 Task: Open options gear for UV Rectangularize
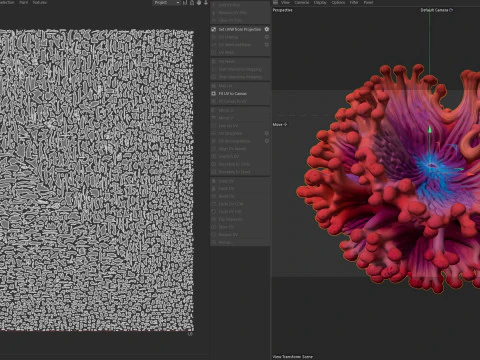pyautogui.click(x=267, y=141)
